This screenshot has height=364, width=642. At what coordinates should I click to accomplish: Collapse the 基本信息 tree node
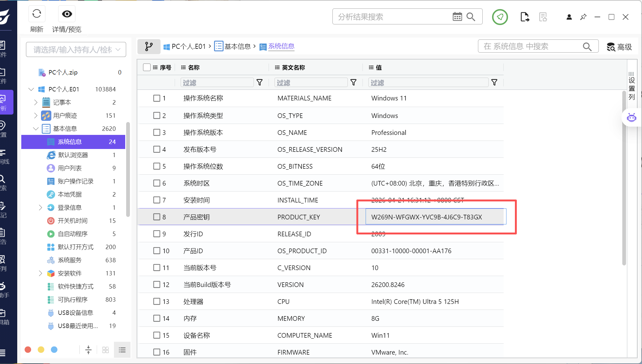click(36, 129)
